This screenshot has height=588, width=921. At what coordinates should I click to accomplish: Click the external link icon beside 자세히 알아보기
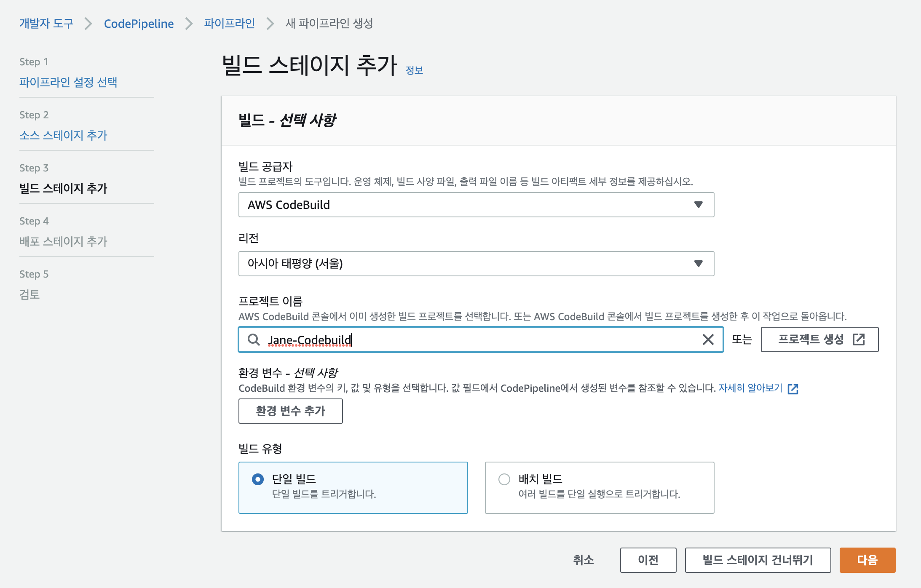click(793, 389)
